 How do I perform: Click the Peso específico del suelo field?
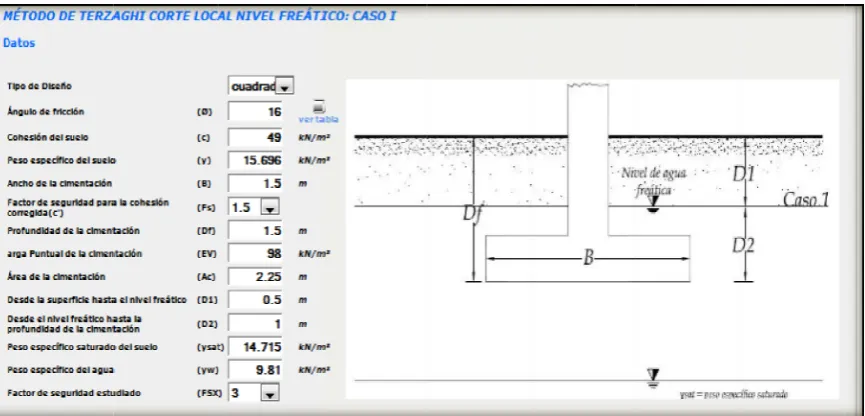[255, 160]
